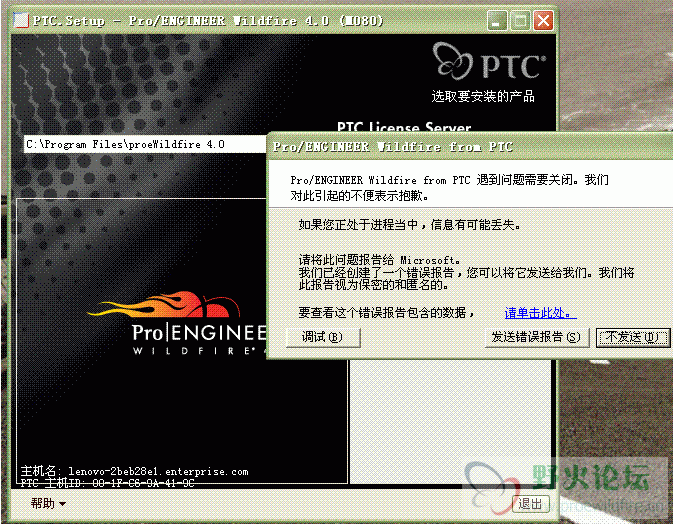Choose Don't Send (不发送) button

633,338
